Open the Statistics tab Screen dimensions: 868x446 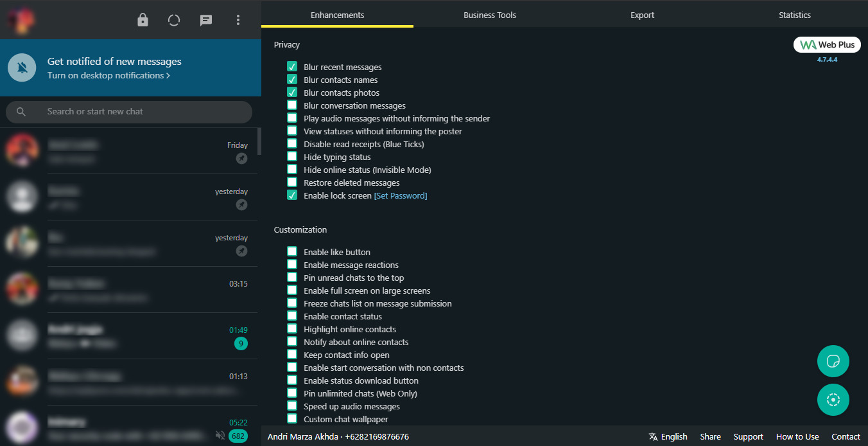tap(794, 15)
